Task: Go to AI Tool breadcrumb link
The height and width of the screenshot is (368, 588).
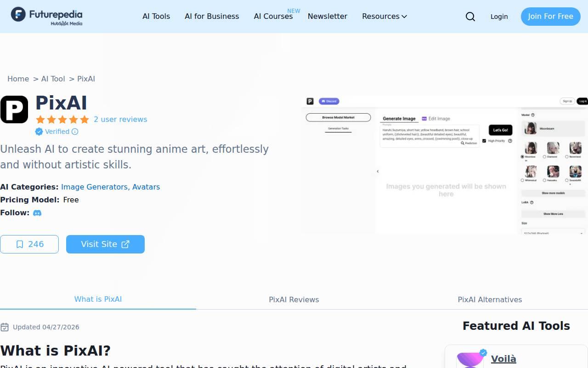Action: point(53,79)
